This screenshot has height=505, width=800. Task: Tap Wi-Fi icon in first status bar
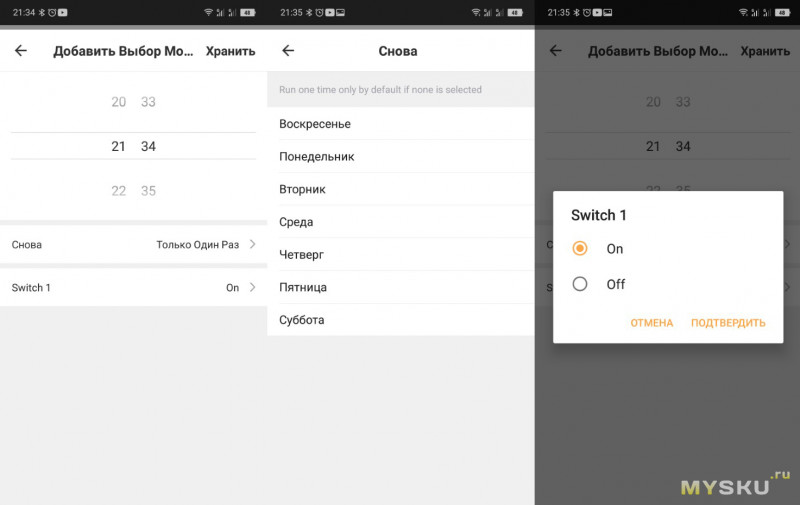point(208,12)
